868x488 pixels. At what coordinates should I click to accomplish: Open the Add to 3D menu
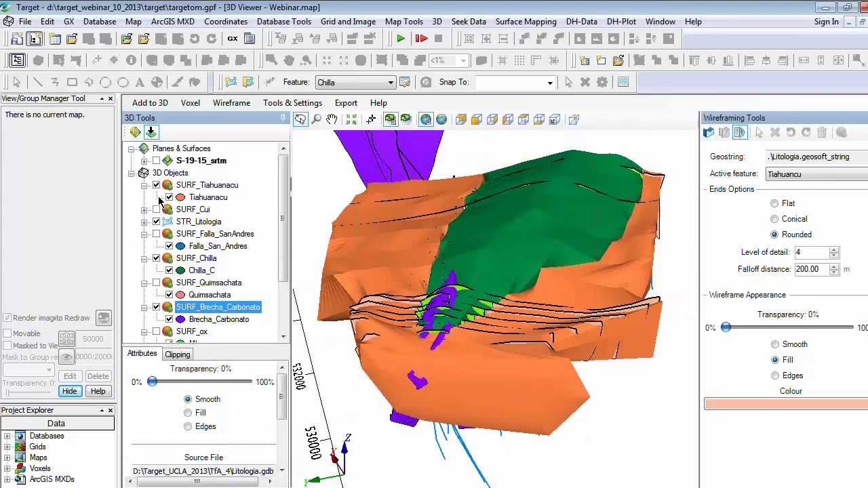(150, 103)
